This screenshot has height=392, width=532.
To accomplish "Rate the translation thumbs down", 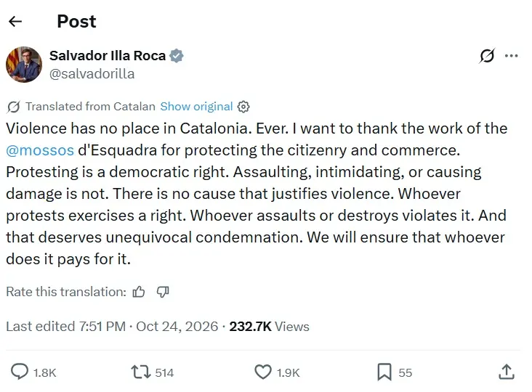I will (x=163, y=292).
